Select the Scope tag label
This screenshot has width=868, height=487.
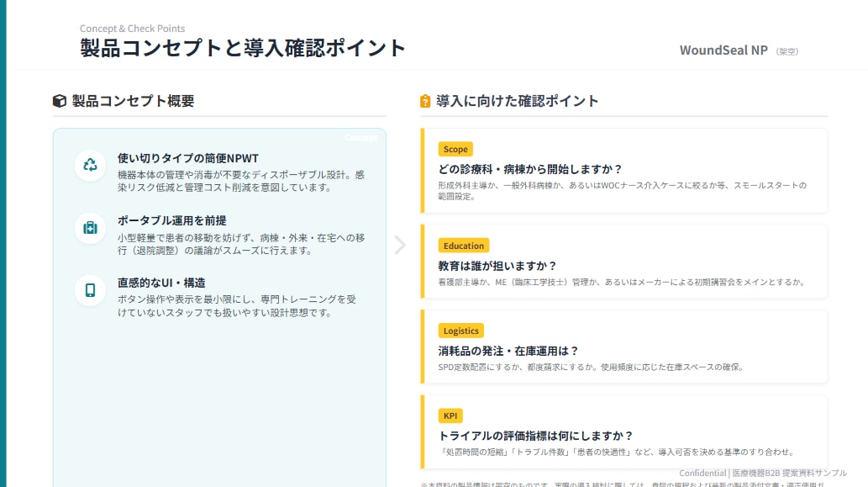455,149
